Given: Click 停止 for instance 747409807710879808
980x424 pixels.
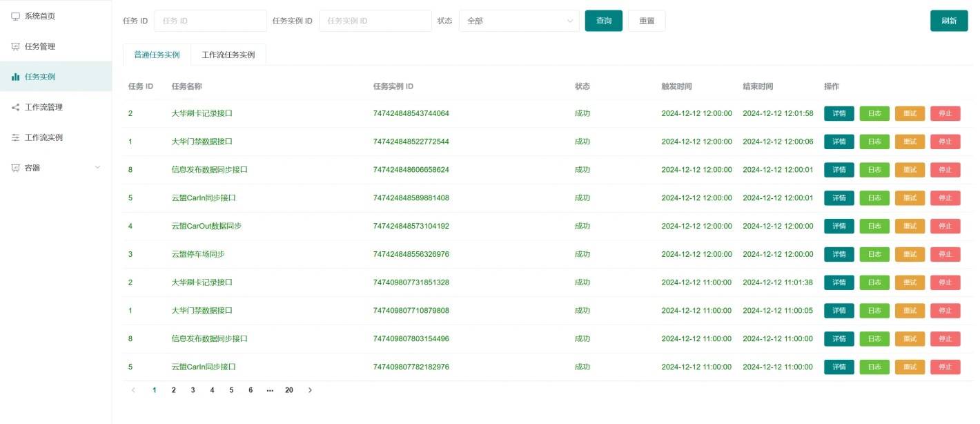Looking at the screenshot, I should (x=945, y=311).
